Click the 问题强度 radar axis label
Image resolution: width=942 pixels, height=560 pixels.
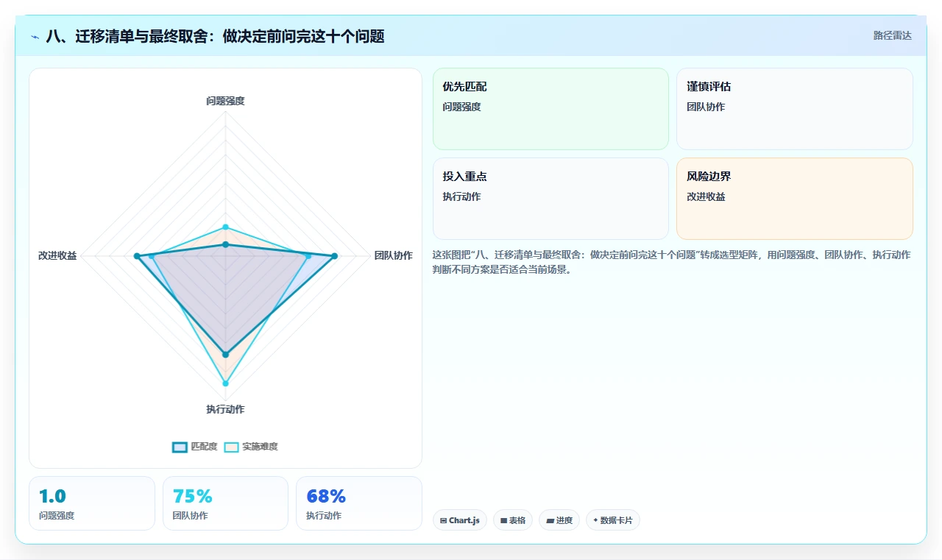click(x=225, y=101)
